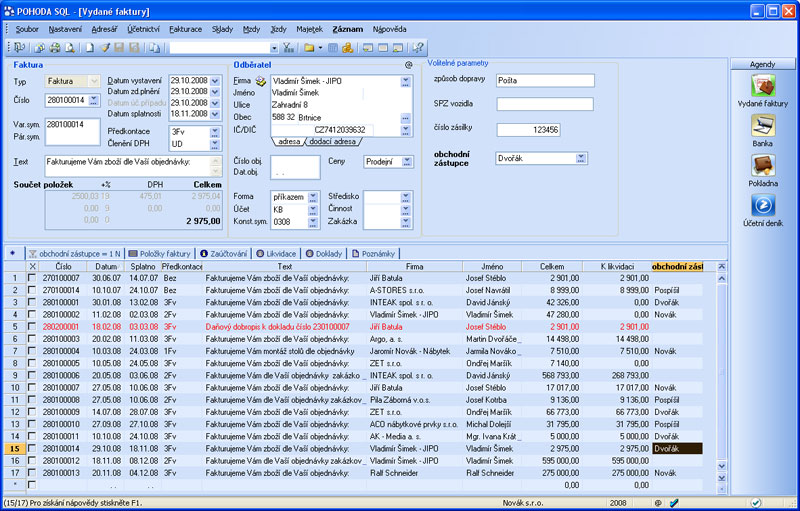The image size is (800, 511).
Task: Open the Účetnictví menu
Action: coord(143,29)
